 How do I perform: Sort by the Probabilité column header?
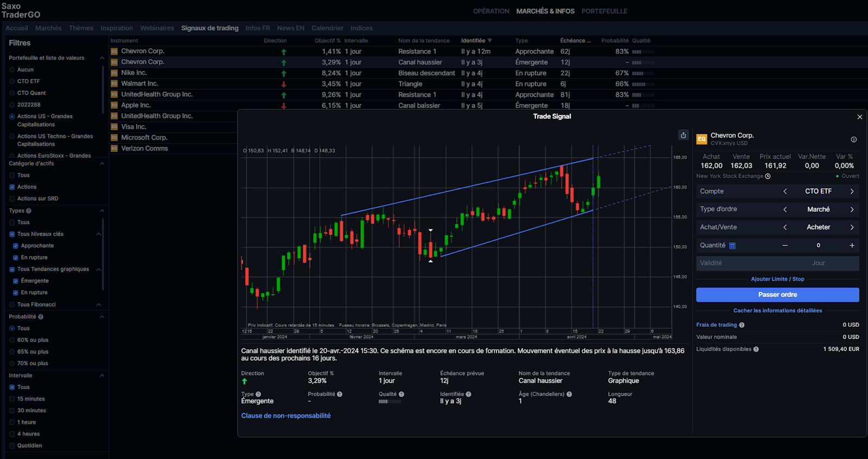coord(615,41)
